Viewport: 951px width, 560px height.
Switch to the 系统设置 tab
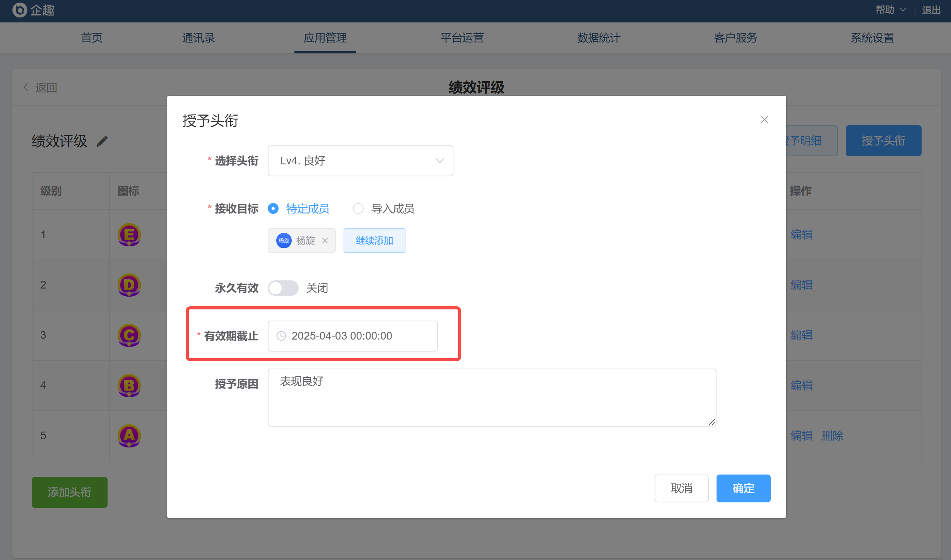(x=872, y=38)
